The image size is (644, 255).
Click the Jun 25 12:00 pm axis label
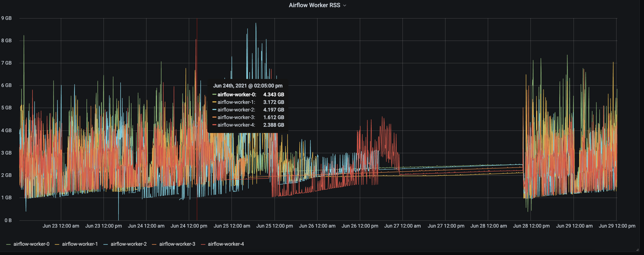tap(274, 226)
